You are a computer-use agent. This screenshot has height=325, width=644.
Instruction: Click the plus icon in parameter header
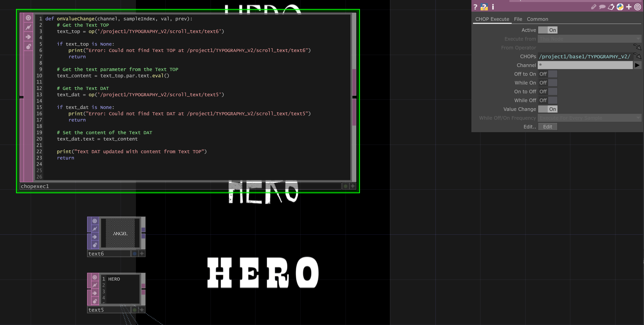629,7
